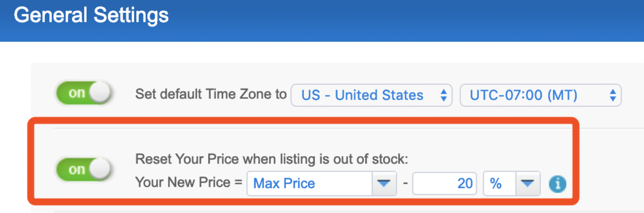Click the arrow button next to Max Price
Screen dimensions: 644x213
(x=384, y=183)
